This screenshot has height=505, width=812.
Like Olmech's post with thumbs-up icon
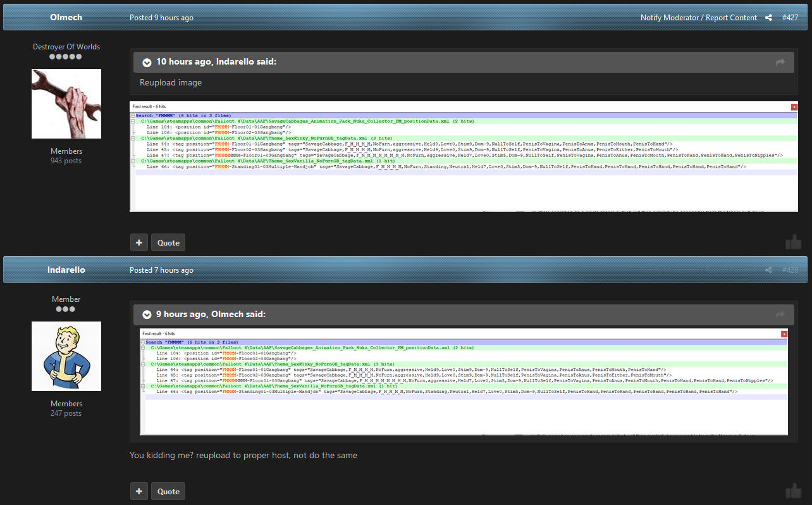click(x=793, y=242)
